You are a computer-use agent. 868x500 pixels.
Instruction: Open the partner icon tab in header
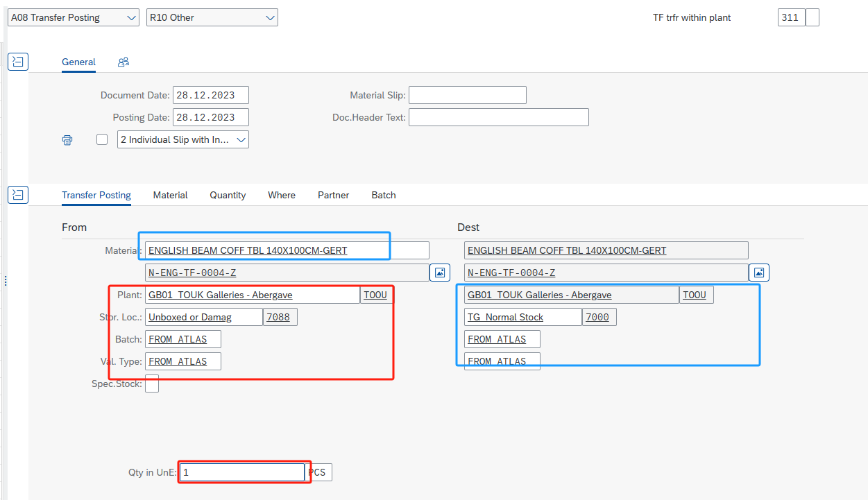point(124,62)
